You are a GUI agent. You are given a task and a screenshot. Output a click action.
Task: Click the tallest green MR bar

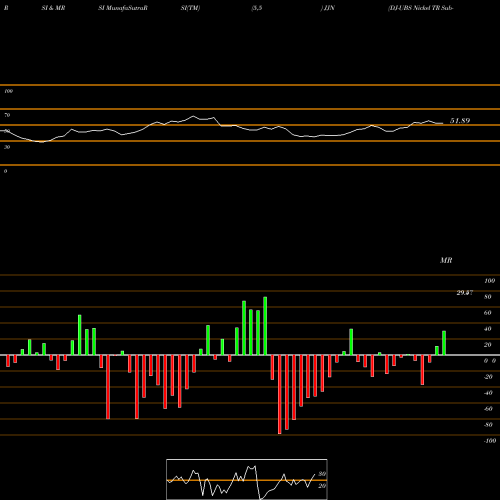[265, 326]
